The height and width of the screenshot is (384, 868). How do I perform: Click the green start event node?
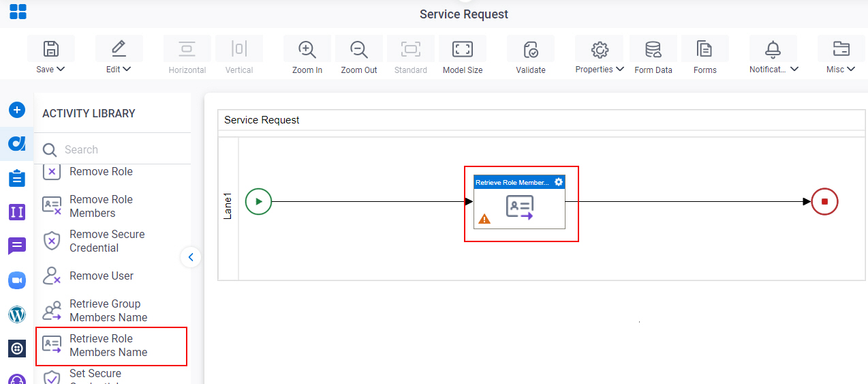258,201
